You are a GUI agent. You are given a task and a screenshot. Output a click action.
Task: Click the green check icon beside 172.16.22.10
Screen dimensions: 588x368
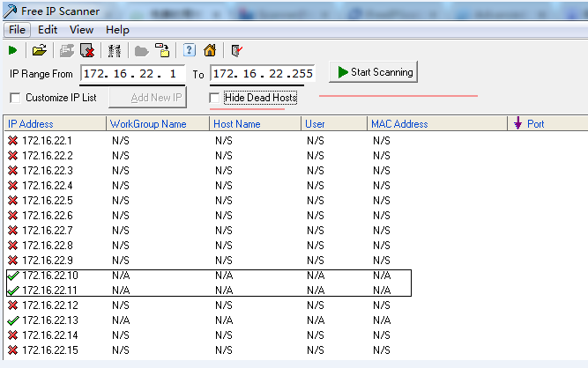12,276
